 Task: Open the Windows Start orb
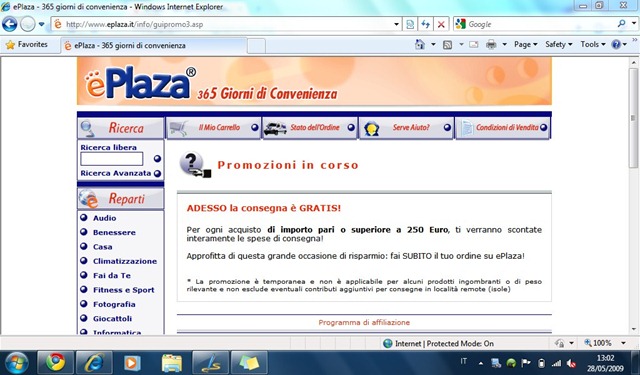tap(16, 362)
